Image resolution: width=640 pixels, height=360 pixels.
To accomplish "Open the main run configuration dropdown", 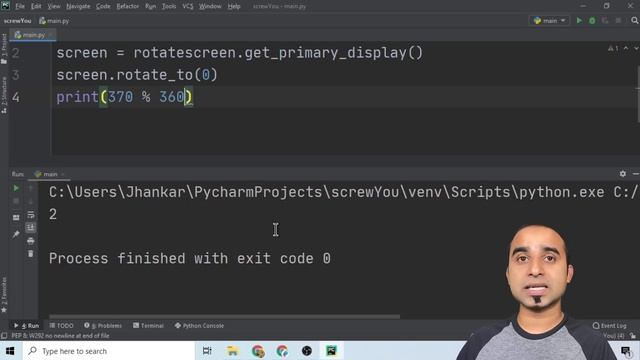I will [x=549, y=20].
